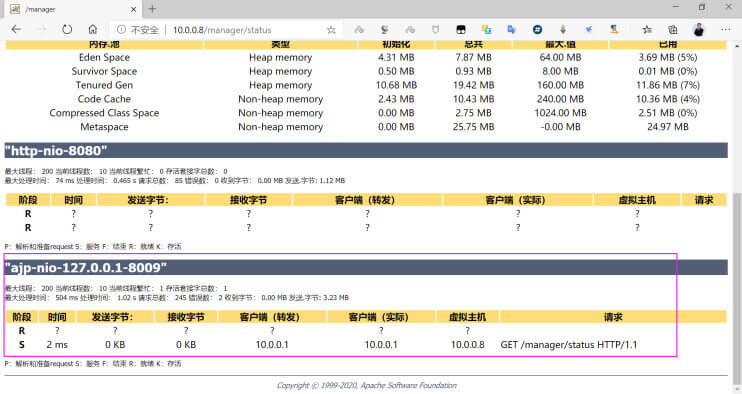742x394 pixels.
Task: Open the grey shield extension icon
Action: coord(435,30)
